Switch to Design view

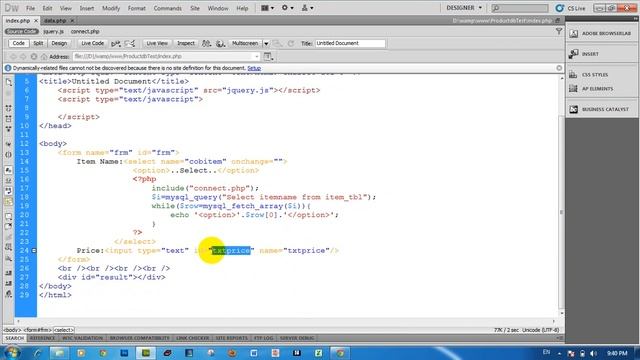[59, 43]
